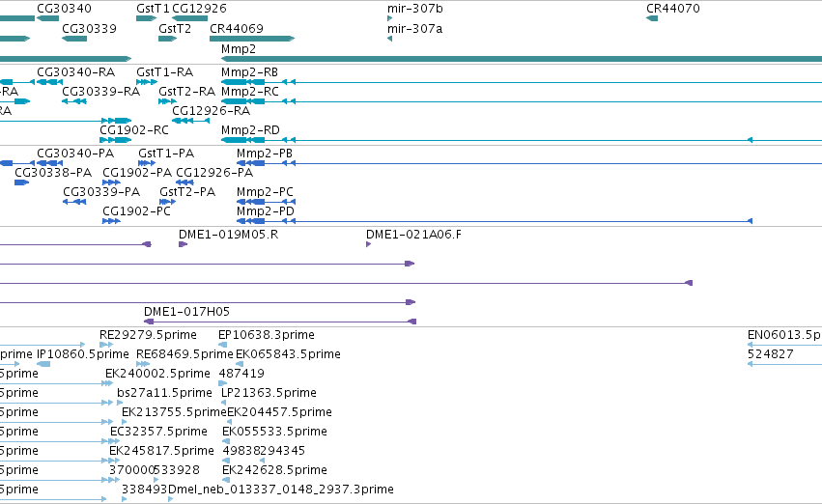
Task: Click the 524827 feature label
Action: [771, 354]
